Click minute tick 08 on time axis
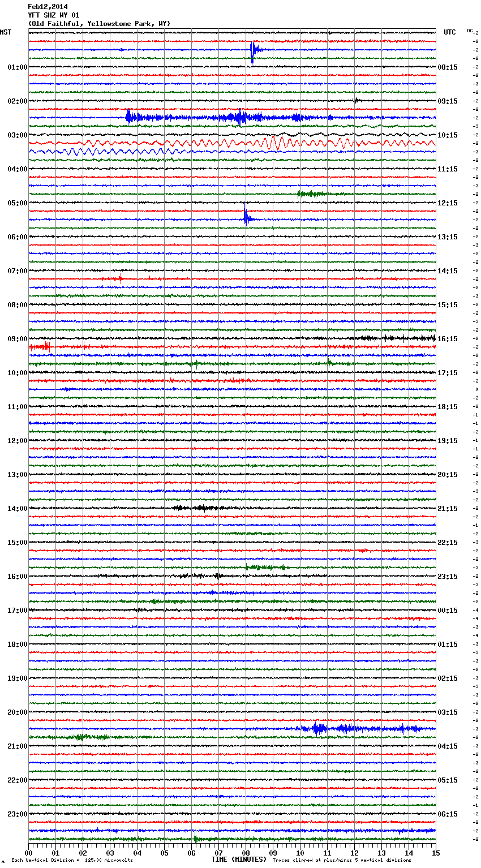 point(246,852)
